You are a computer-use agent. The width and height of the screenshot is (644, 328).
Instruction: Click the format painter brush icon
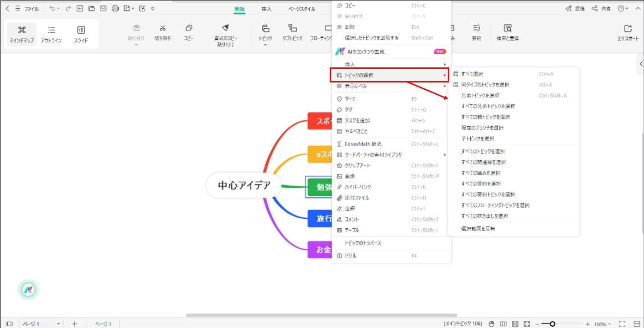(x=225, y=28)
